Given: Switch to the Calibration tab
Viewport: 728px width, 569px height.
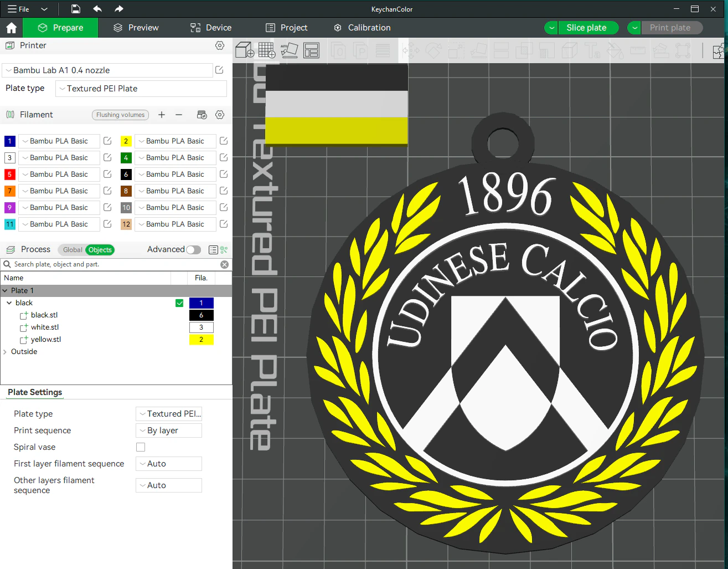Looking at the screenshot, I should tap(362, 28).
